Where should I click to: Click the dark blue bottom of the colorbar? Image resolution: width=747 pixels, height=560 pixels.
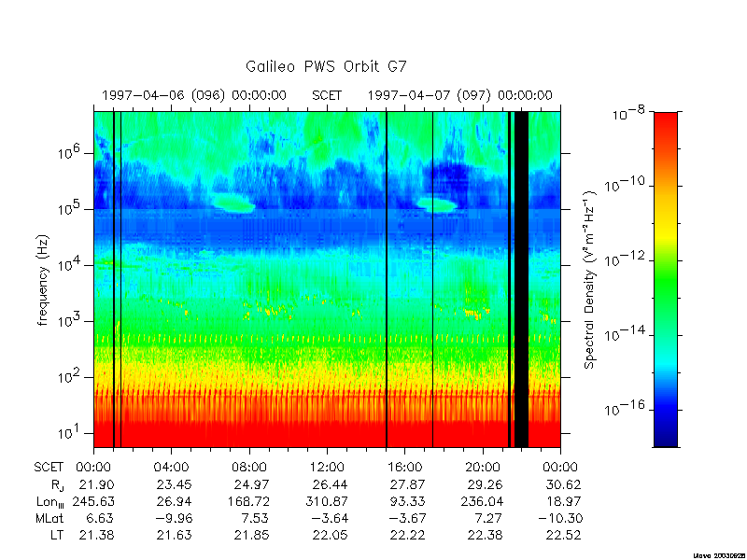pos(666,438)
